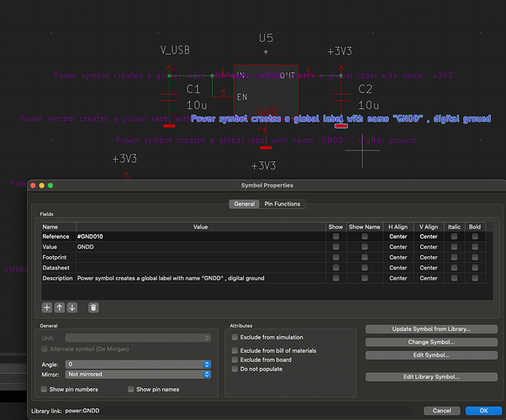The height and width of the screenshot is (420, 506).
Task: Open H Align dropdown for Footprint row
Action: click(x=398, y=257)
